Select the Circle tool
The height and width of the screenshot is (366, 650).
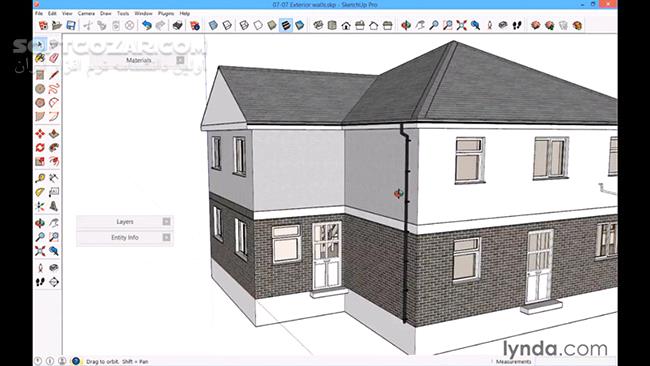click(x=40, y=89)
